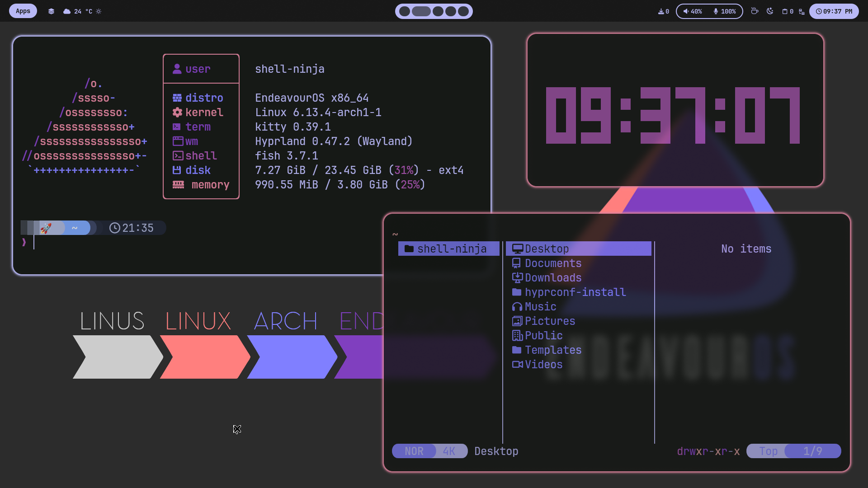Switch to the first workspace dot
Screen dimensions: 868x488
tap(405, 11)
